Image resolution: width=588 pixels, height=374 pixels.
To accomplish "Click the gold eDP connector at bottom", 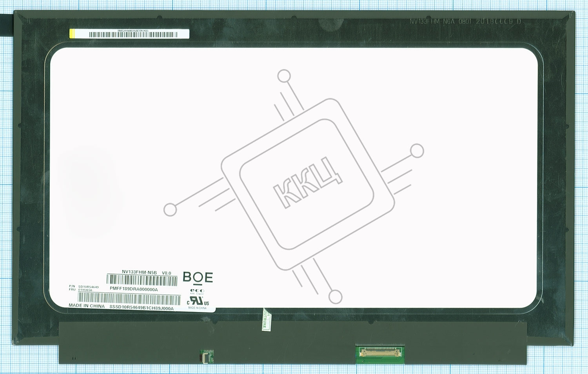I will [x=380, y=352].
